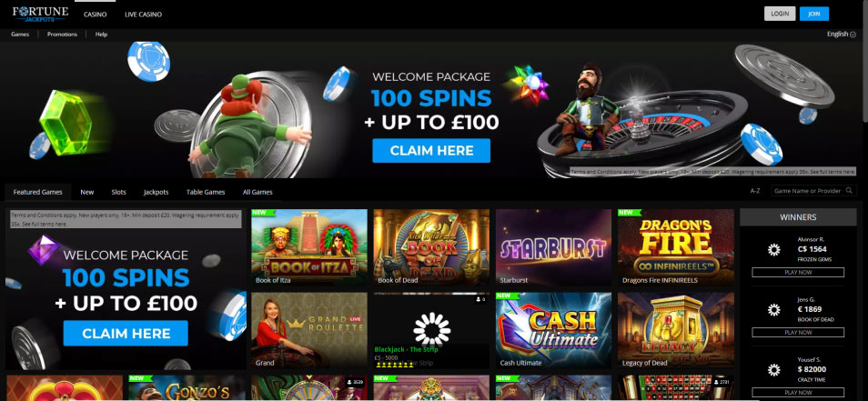Open the Book of Dead game thumbnail
Screen dimensions: 868x401
click(x=431, y=247)
